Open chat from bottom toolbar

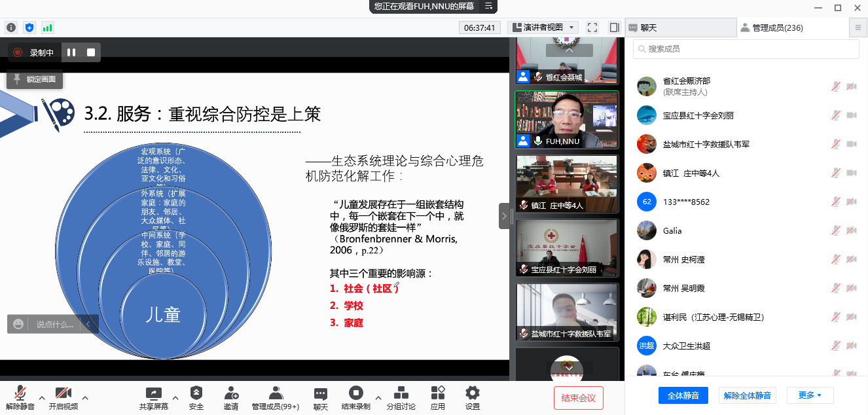320,398
